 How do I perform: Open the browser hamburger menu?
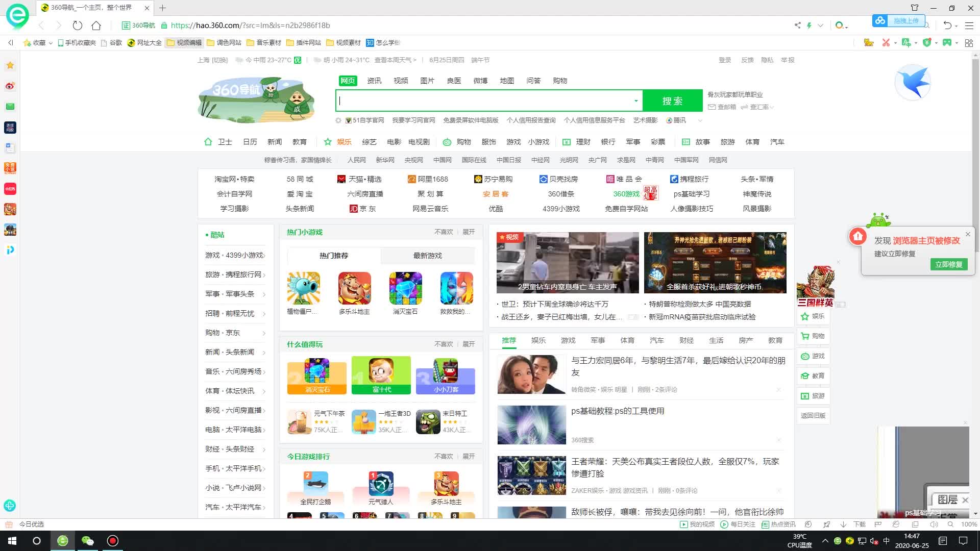[x=969, y=25]
